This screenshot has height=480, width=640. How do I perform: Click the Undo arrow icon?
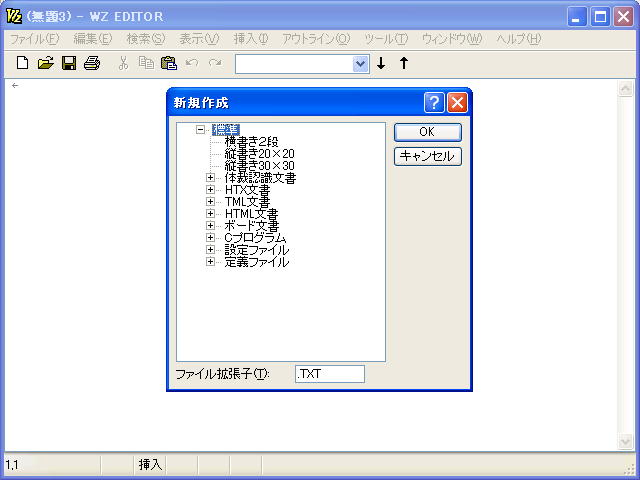pyautogui.click(x=192, y=63)
